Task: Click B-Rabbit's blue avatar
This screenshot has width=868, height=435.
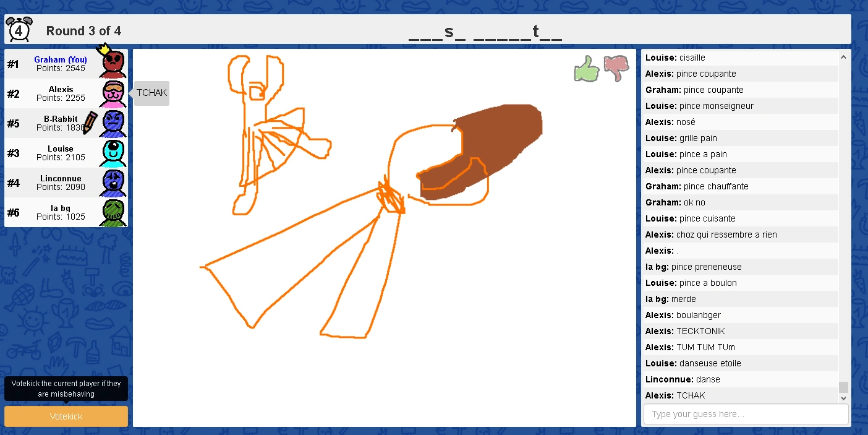Action: pos(113,124)
